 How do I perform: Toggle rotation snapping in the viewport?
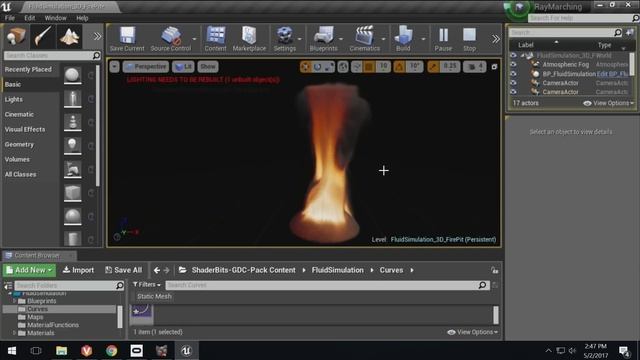click(399, 67)
